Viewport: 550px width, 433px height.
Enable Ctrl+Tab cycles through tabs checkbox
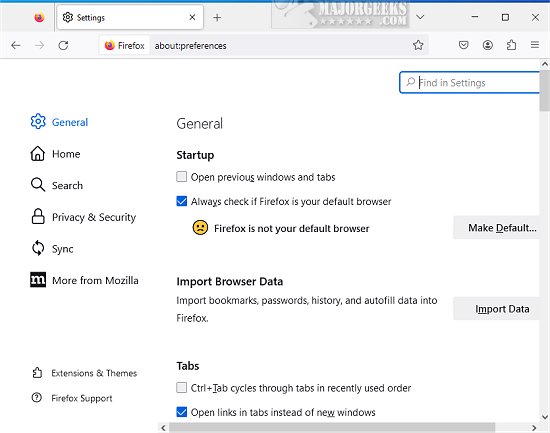click(181, 387)
